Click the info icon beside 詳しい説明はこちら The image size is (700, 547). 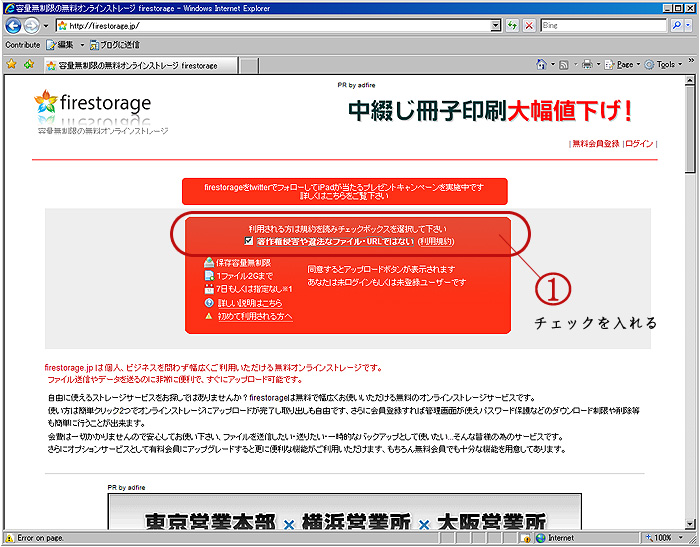[209, 303]
